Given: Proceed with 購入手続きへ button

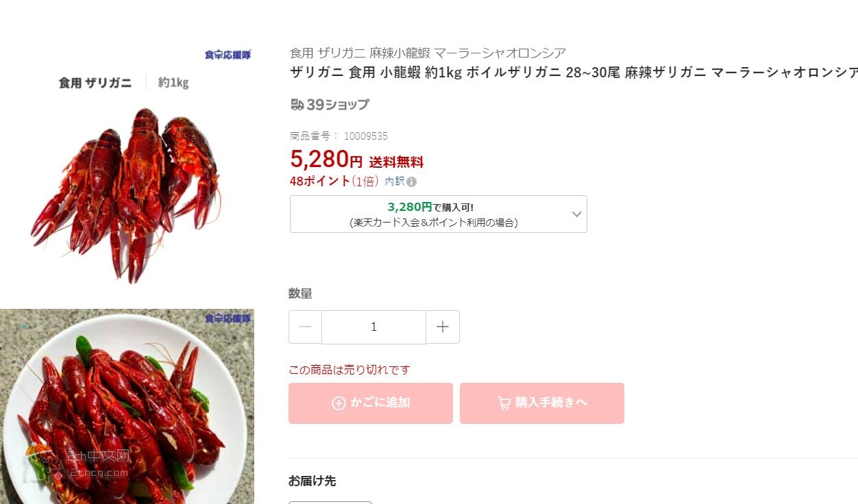Looking at the screenshot, I should [x=542, y=403].
